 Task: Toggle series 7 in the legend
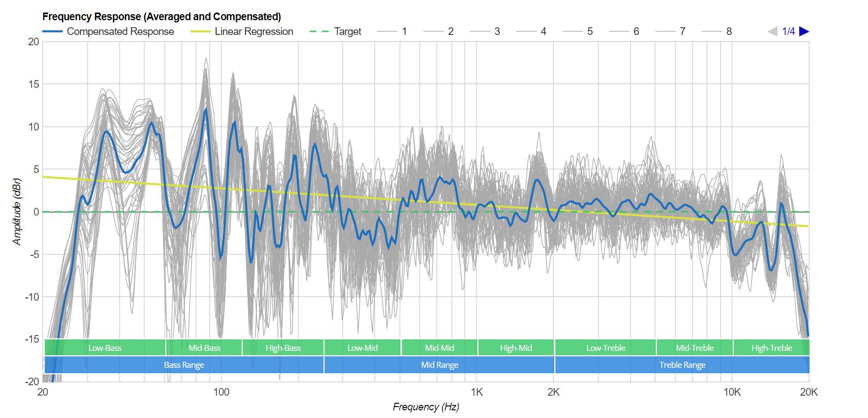pos(670,32)
